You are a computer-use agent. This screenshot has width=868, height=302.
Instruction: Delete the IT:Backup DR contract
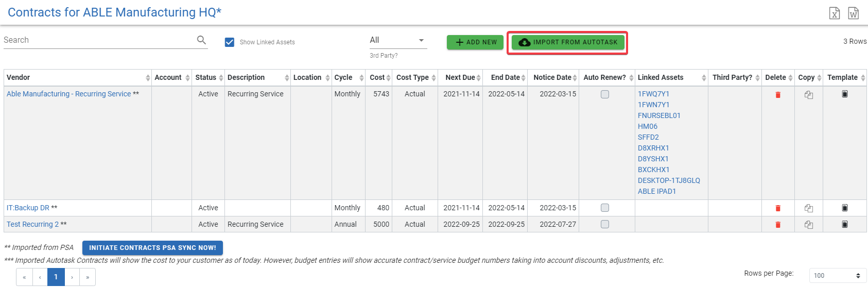778,208
